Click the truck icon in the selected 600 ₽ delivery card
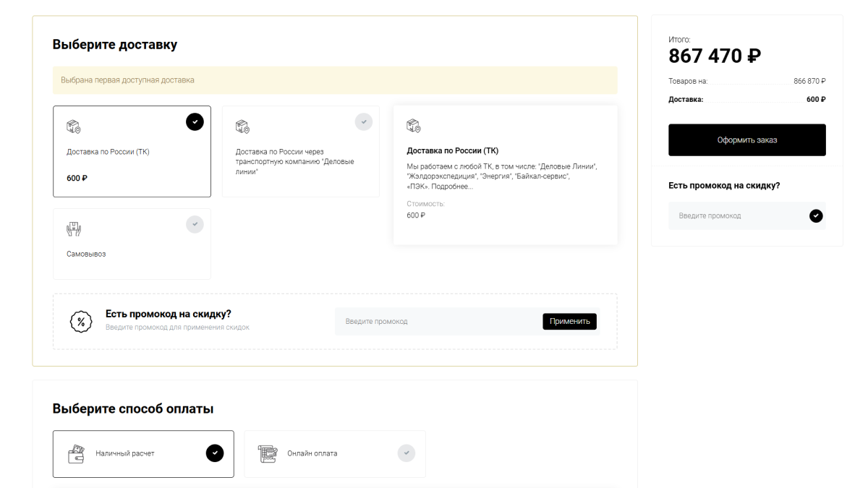Image resolution: width=868 pixels, height=488 pixels. coord(74,127)
